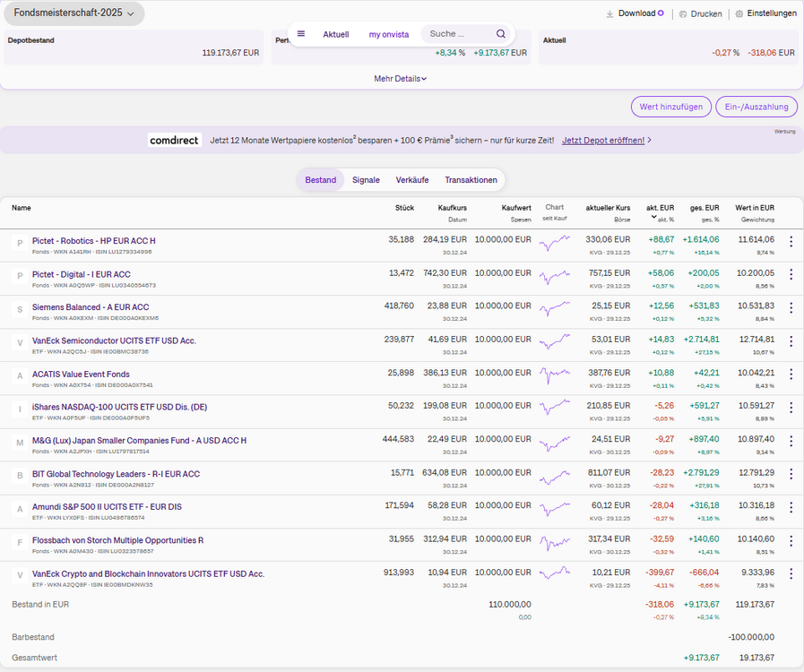The image size is (804, 672).
Task: Expand Mehr Details section
Action: pyautogui.click(x=400, y=79)
